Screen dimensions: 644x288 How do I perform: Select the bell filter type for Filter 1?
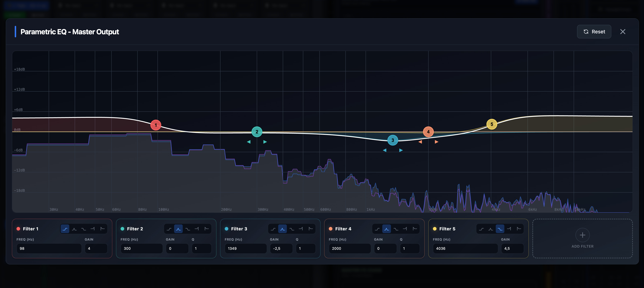point(74,229)
